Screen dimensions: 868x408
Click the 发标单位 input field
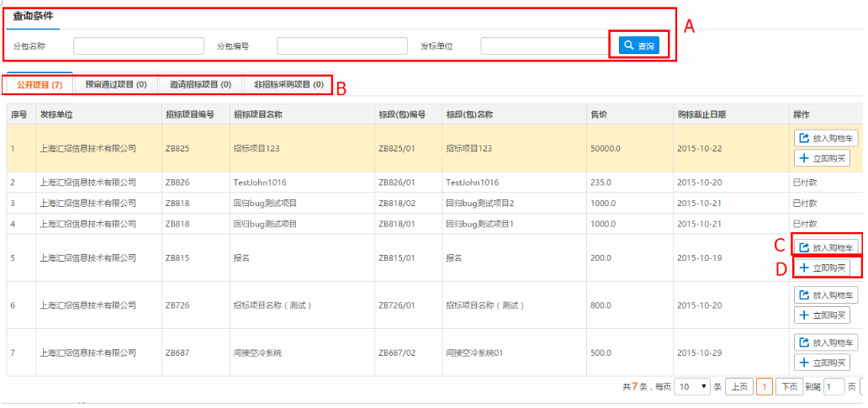pos(545,45)
